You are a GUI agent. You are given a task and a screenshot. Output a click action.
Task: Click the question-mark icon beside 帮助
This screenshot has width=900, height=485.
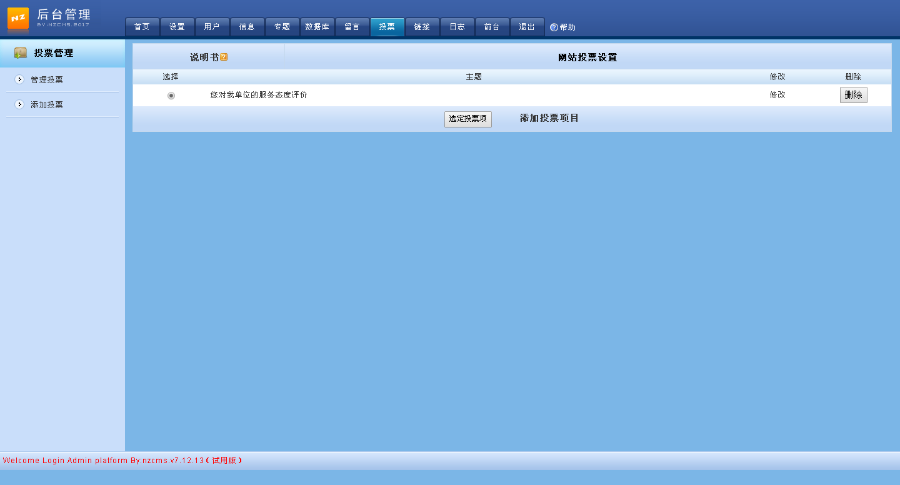pyautogui.click(x=554, y=27)
